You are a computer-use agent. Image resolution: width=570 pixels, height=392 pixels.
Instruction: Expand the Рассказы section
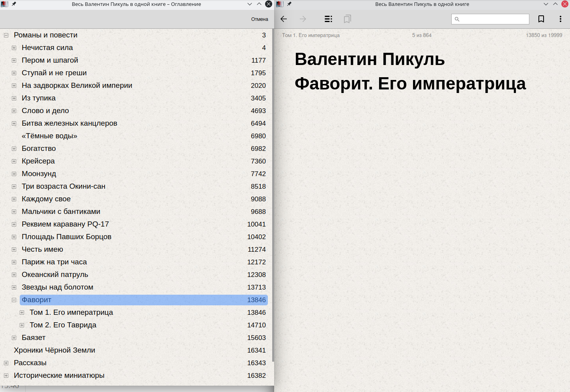coord(6,363)
